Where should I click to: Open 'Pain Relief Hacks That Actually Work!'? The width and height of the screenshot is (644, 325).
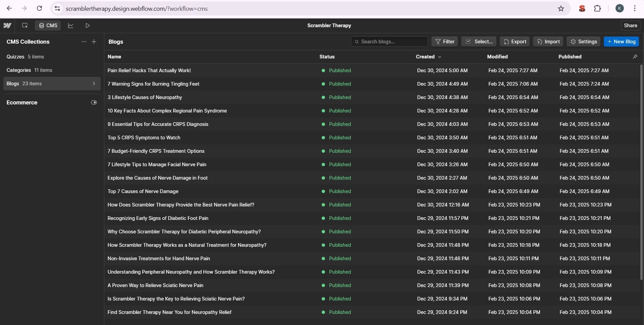point(149,71)
